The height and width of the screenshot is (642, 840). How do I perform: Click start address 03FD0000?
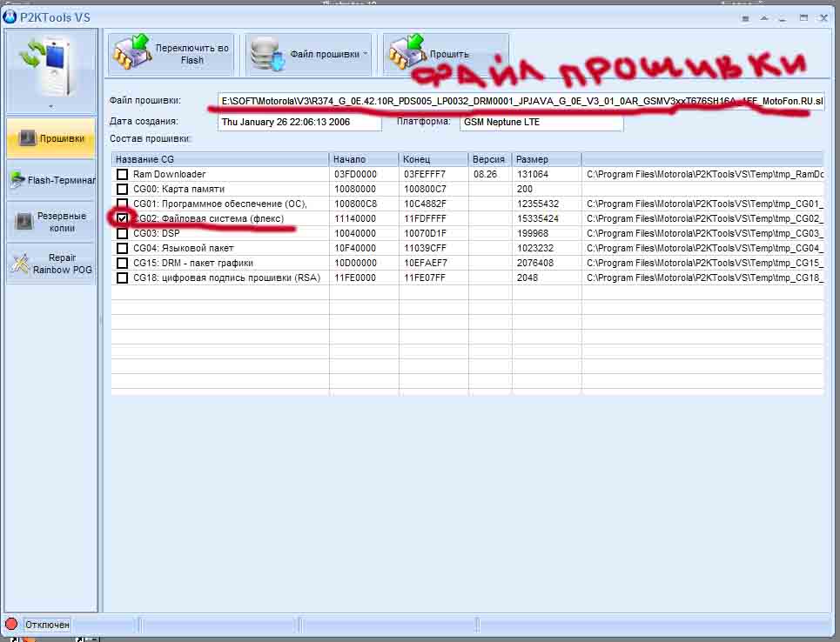click(x=355, y=174)
